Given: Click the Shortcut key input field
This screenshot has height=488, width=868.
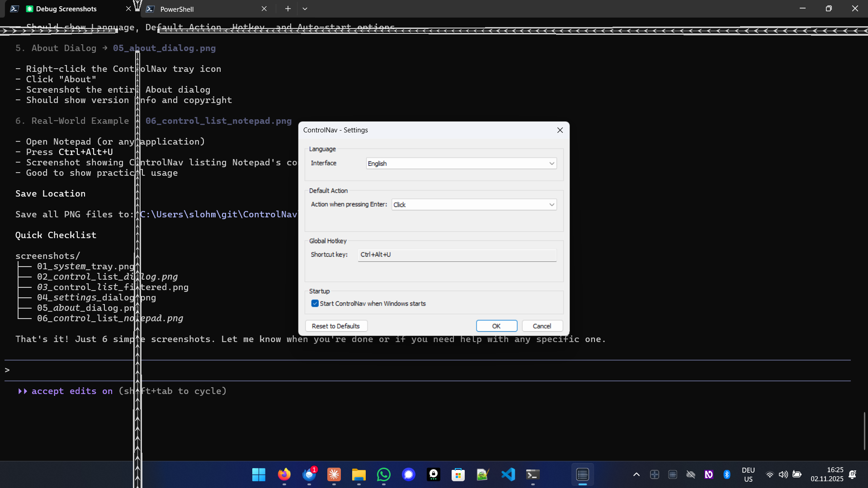Looking at the screenshot, I should [457, 255].
